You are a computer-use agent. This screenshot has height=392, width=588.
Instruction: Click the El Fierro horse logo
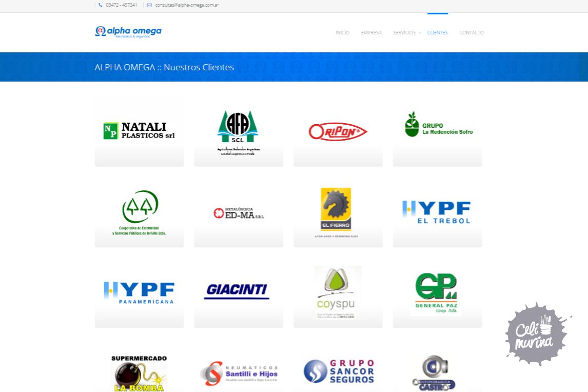(x=336, y=209)
